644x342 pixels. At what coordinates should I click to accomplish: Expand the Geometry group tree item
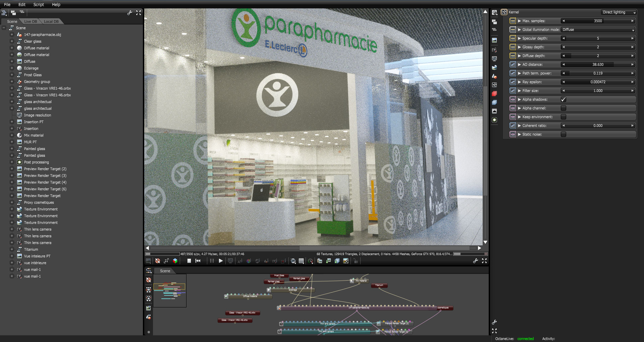[12, 82]
